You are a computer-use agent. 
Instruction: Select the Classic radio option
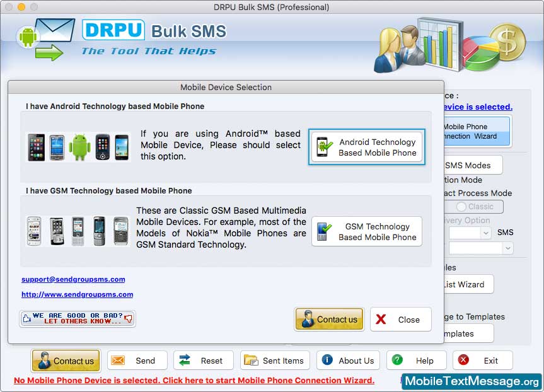tap(461, 207)
